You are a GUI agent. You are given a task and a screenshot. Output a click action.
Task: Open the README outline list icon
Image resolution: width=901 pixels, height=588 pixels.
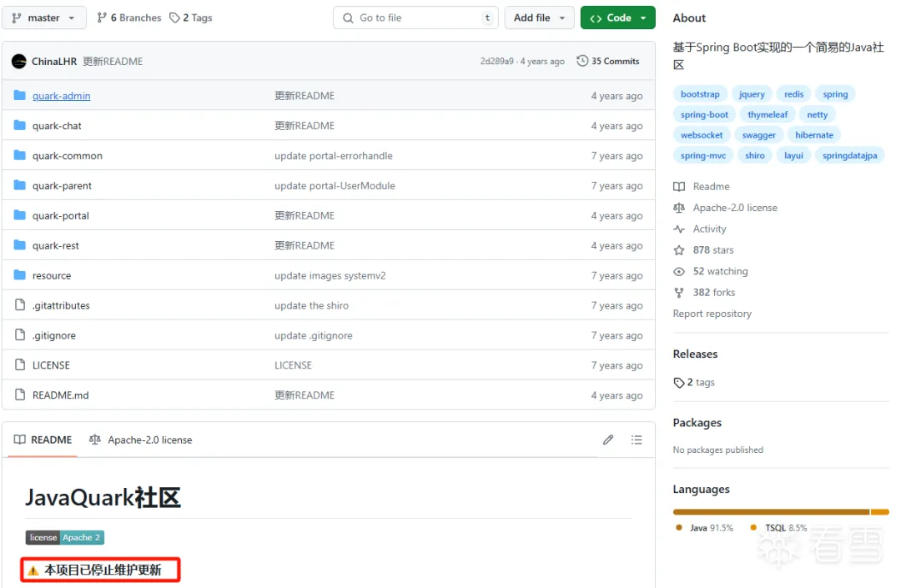(x=636, y=440)
